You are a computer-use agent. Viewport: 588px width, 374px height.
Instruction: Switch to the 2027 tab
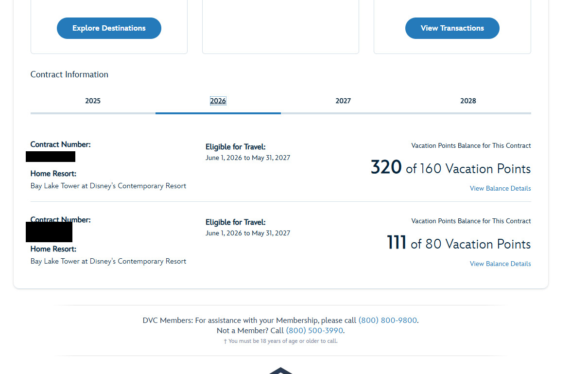(343, 101)
